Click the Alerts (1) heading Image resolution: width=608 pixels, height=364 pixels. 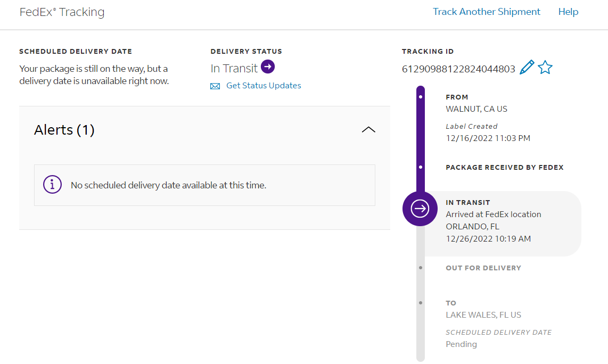click(x=64, y=130)
